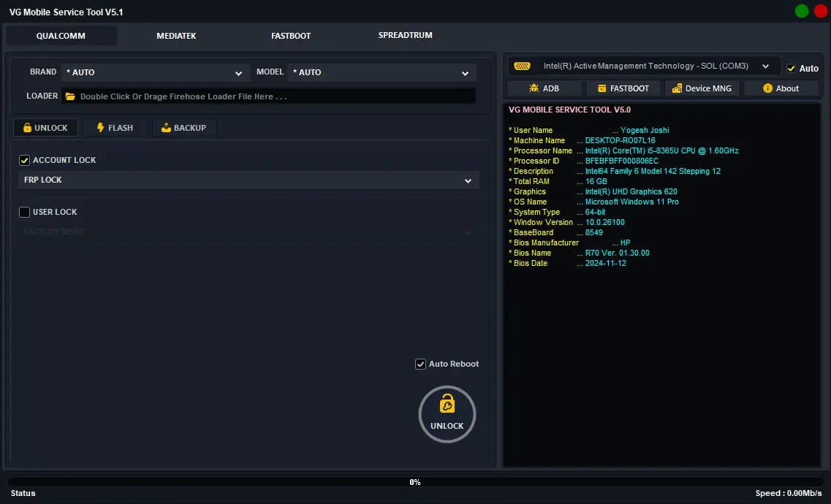Click the folder icon in the loader field

click(x=70, y=96)
